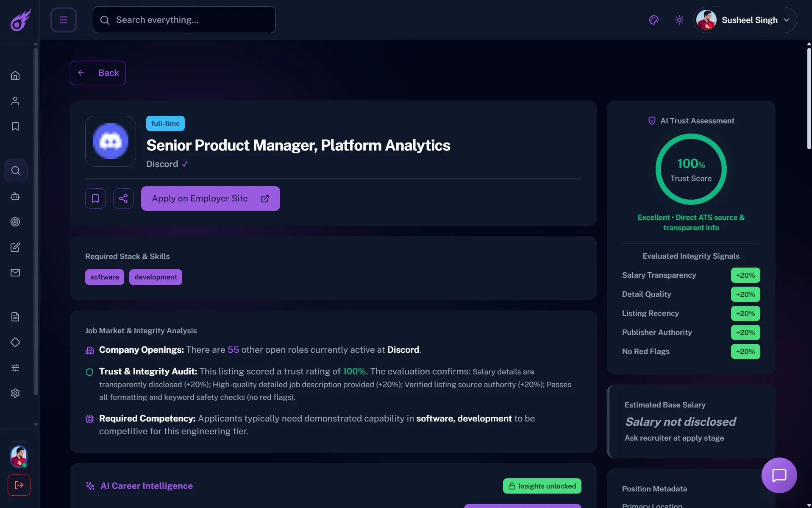Click the Trust & Integrity Audit shield icon
Image resolution: width=812 pixels, height=508 pixels.
89,372
